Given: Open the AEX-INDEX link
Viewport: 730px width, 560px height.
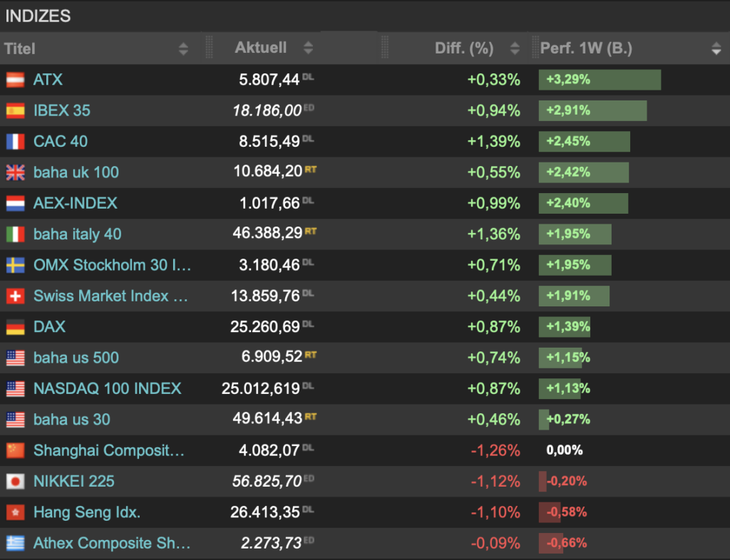Looking at the screenshot, I should (75, 204).
